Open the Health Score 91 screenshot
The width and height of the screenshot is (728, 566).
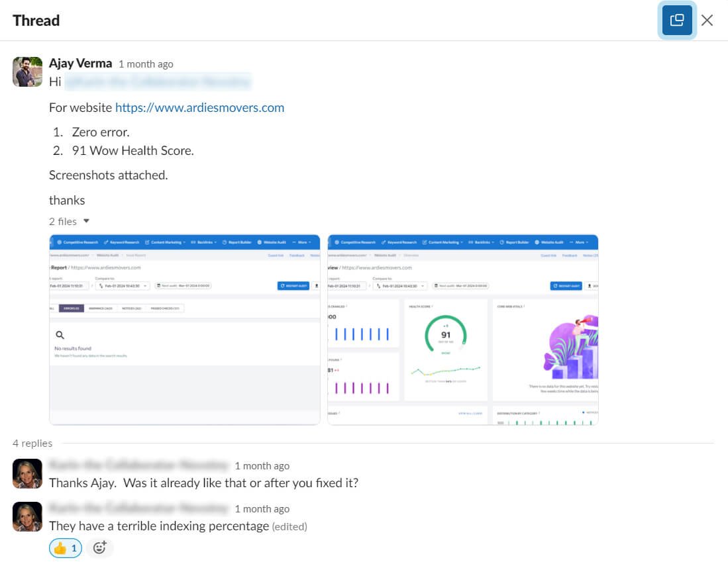[x=462, y=329]
